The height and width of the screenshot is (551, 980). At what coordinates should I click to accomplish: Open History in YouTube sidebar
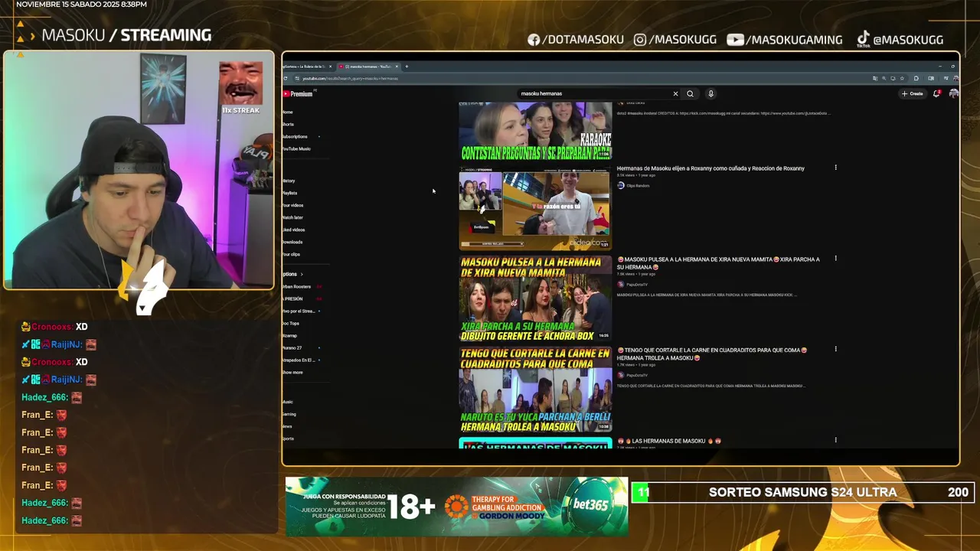(289, 181)
